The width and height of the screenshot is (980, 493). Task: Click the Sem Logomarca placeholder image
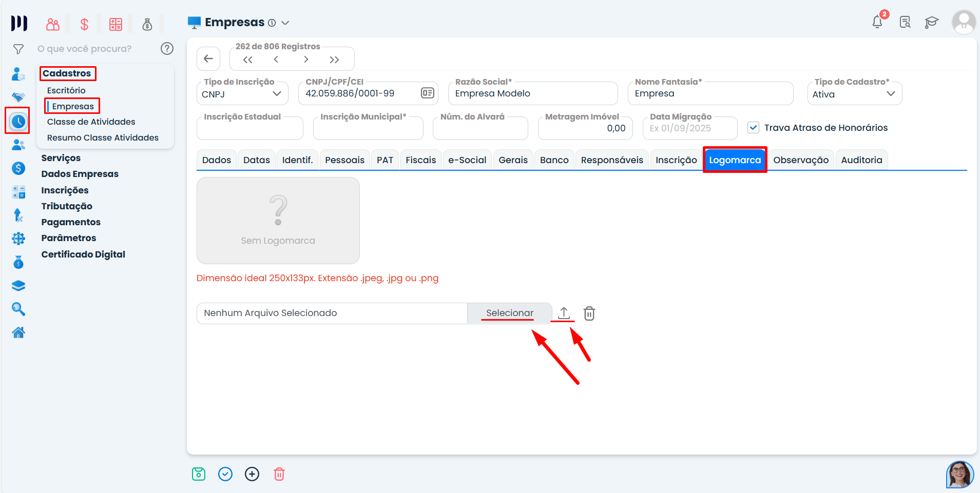pos(278,221)
